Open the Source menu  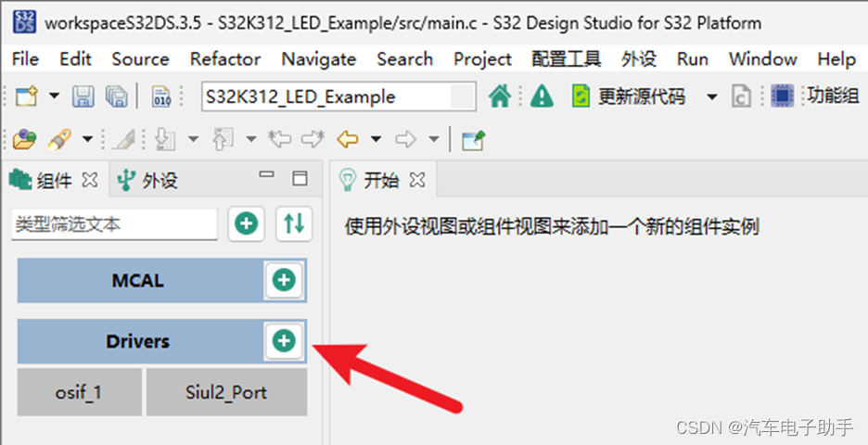[x=141, y=58]
